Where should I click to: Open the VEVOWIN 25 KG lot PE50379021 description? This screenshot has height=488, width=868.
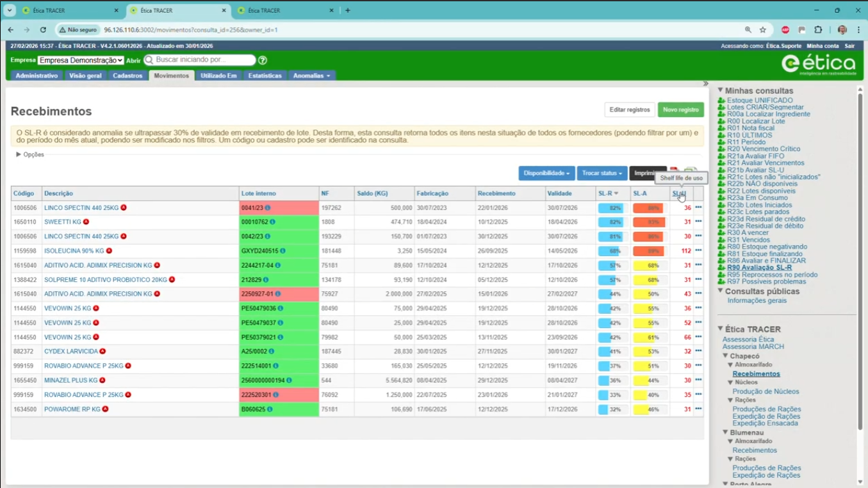(x=67, y=338)
